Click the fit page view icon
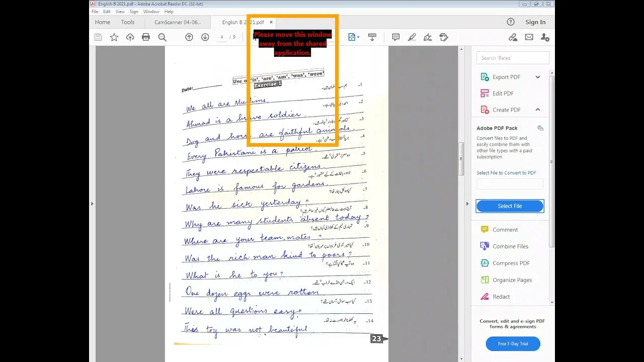 pos(352,37)
